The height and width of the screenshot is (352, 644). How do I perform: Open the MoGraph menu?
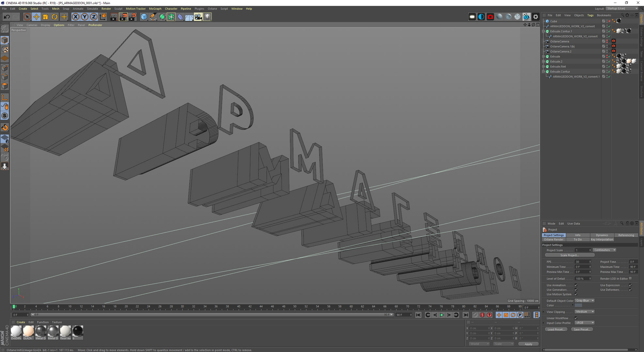click(x=155, y=9)
